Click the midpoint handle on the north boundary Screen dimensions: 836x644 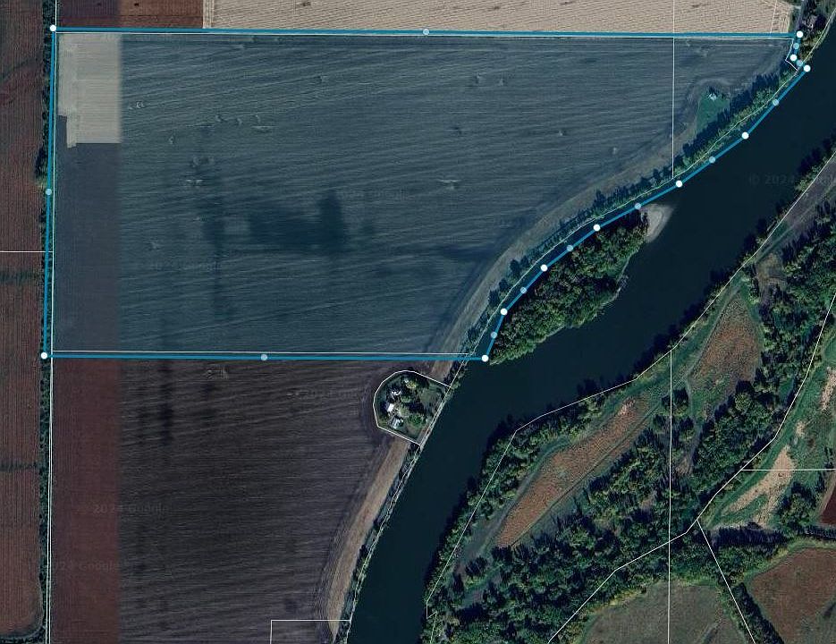pos(426,32)
